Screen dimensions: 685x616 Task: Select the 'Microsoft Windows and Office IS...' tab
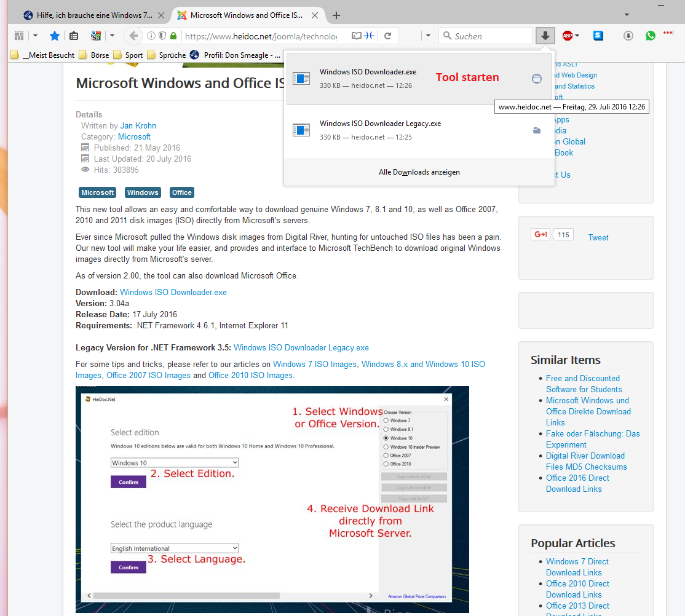247,15
